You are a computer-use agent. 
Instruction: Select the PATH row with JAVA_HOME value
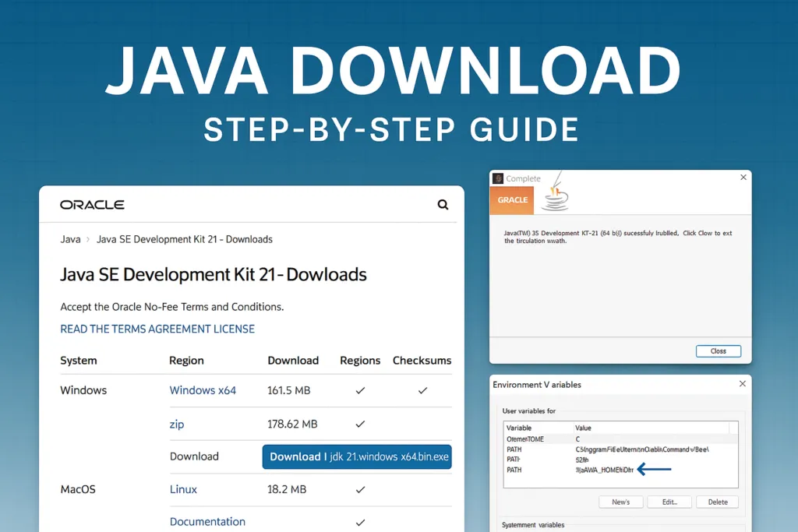620,470
